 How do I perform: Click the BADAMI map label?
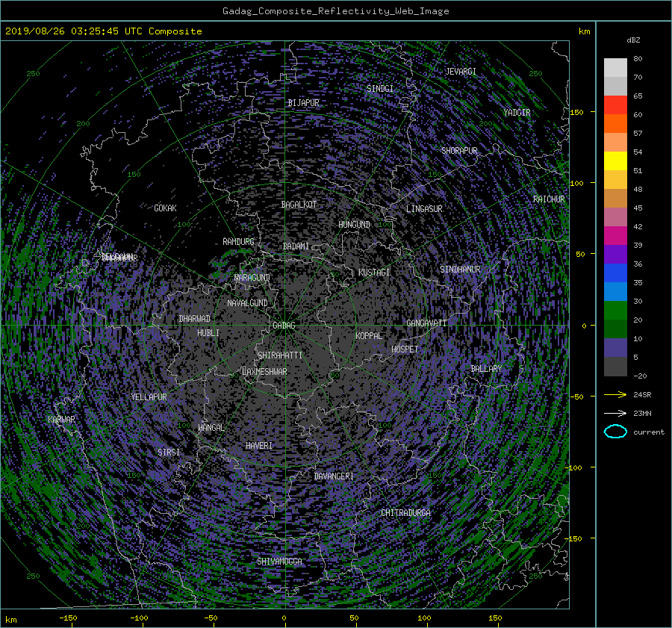tap(296, 246)
